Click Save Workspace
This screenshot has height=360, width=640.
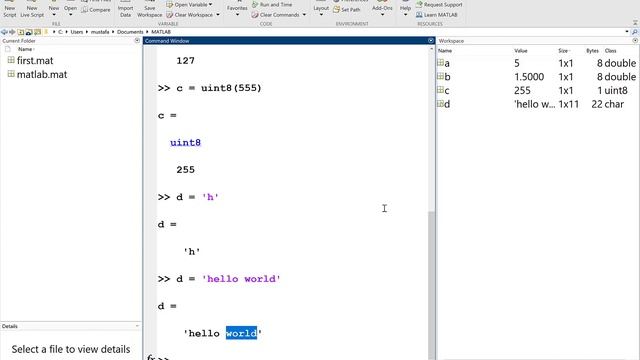149,10
